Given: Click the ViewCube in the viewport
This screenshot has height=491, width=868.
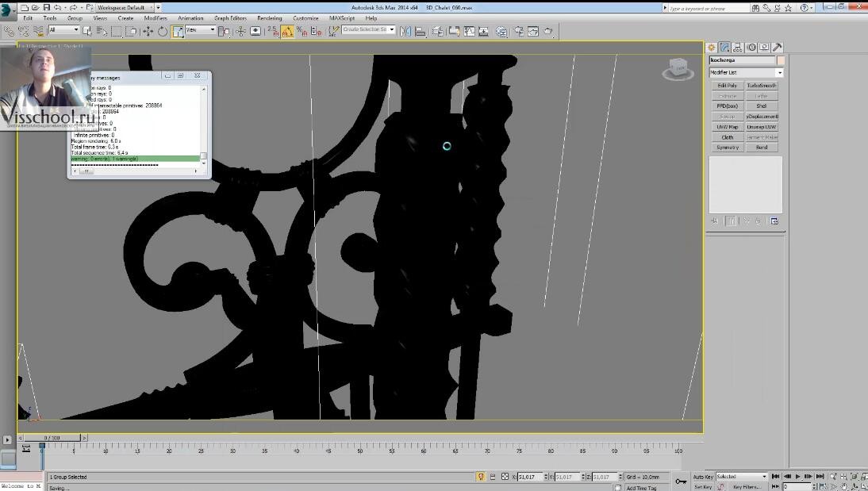Looking at the screenshot, I should 678,69.
